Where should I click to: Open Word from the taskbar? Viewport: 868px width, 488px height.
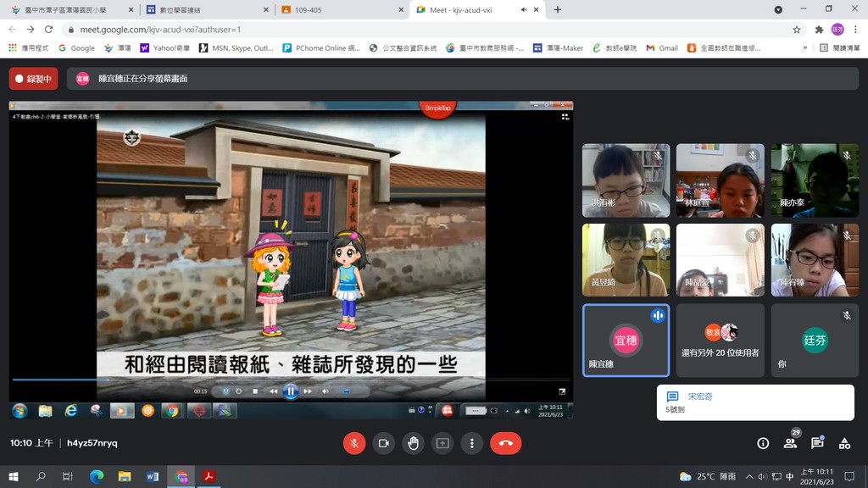(x=153, y=476)
